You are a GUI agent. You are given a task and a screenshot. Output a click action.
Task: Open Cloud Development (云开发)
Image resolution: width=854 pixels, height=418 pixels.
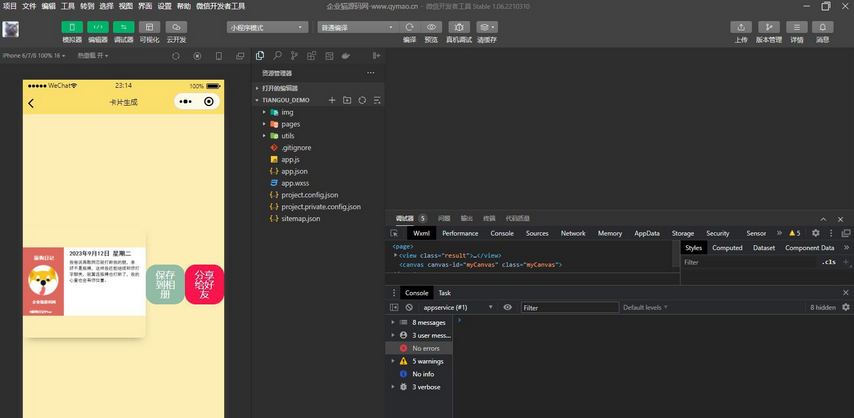click(x=176, y=27)
